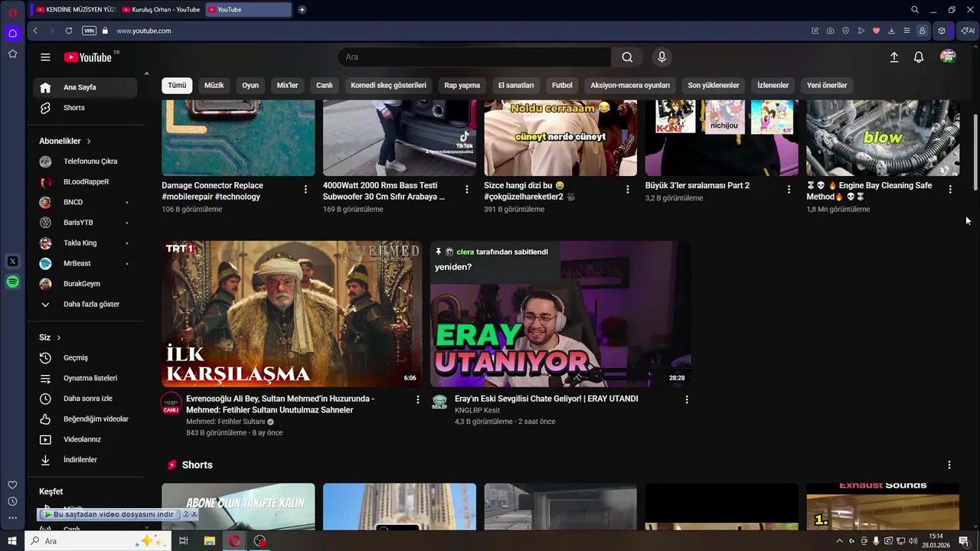Open OBS Studio from the taskbar
This screenshot has height=551, width=980.
(x=260, y=541)
